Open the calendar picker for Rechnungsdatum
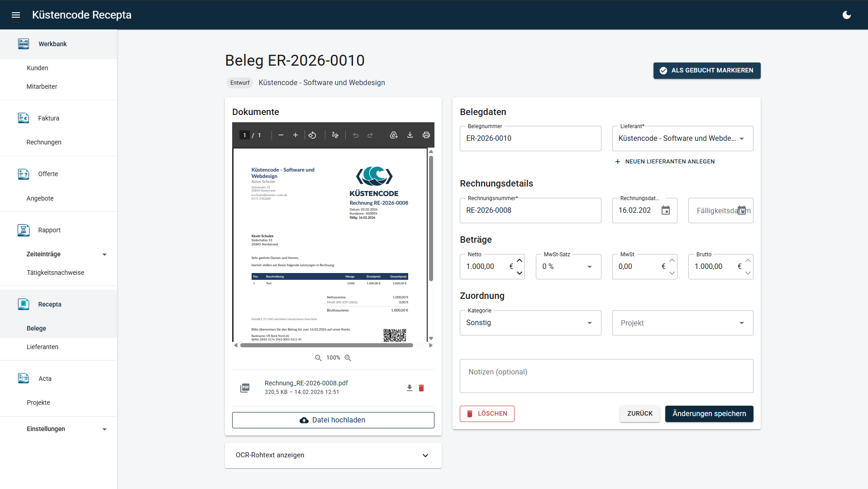 point(665,210)
